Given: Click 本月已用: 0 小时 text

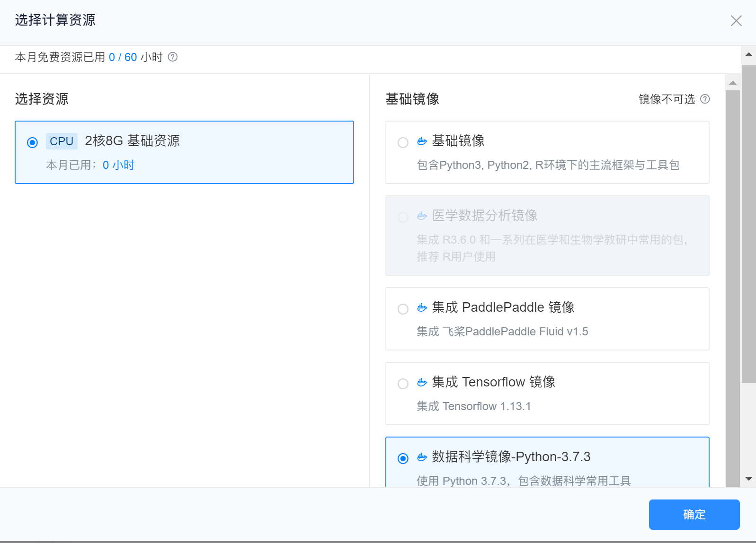Looking at the screenshot, I should [x=90, y=165].
